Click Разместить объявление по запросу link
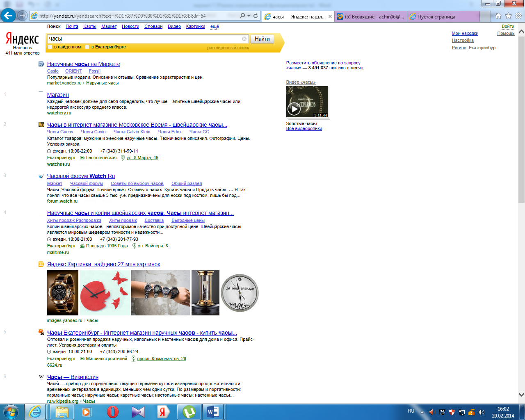525x420 pixels. (x=323, y=63)
